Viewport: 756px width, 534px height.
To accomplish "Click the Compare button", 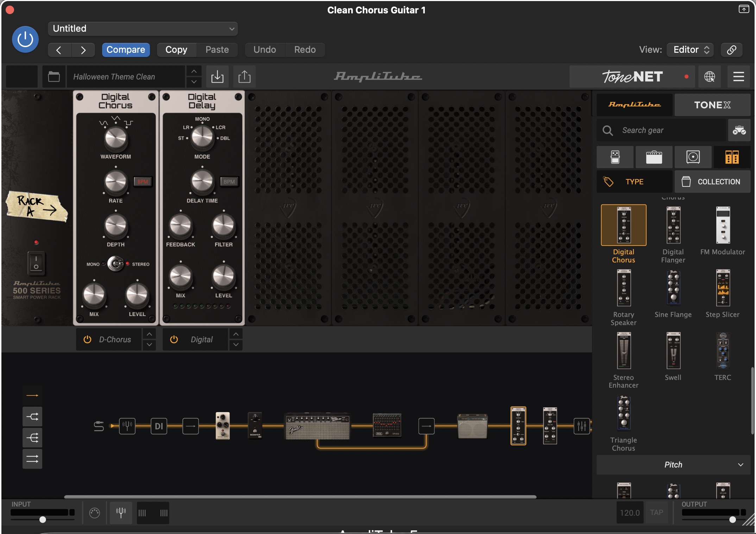I will pyautogui.click(x=126, y=50).
